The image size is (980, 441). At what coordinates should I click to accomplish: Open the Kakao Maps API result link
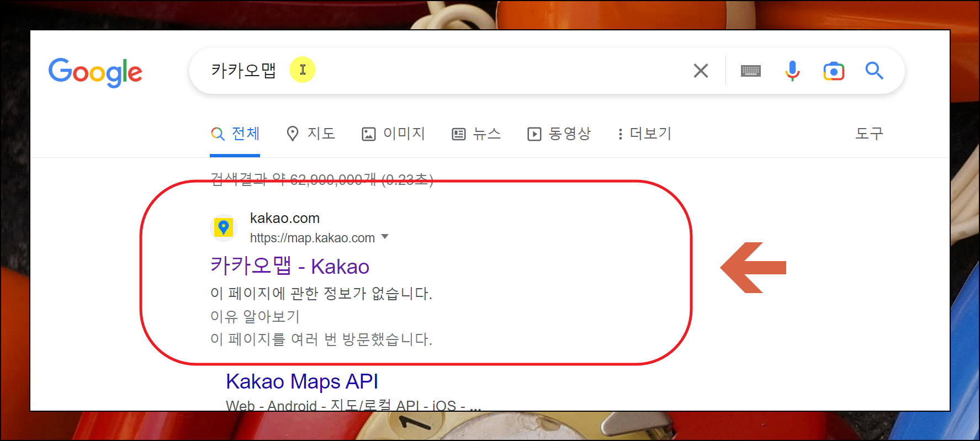point(302,381)
